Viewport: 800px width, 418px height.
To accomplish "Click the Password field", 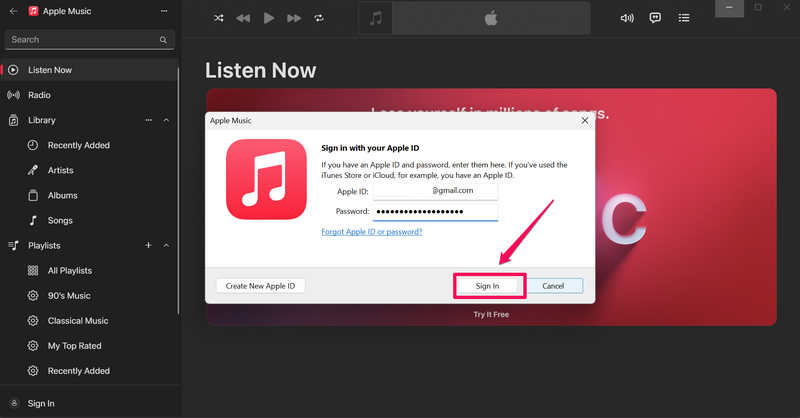I will pos(435,212).
